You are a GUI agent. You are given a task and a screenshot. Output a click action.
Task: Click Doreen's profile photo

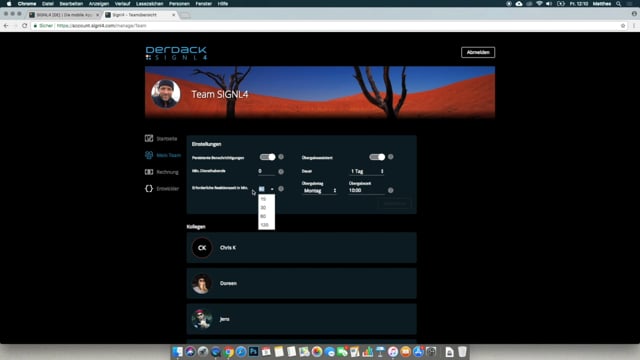point(202,283)
